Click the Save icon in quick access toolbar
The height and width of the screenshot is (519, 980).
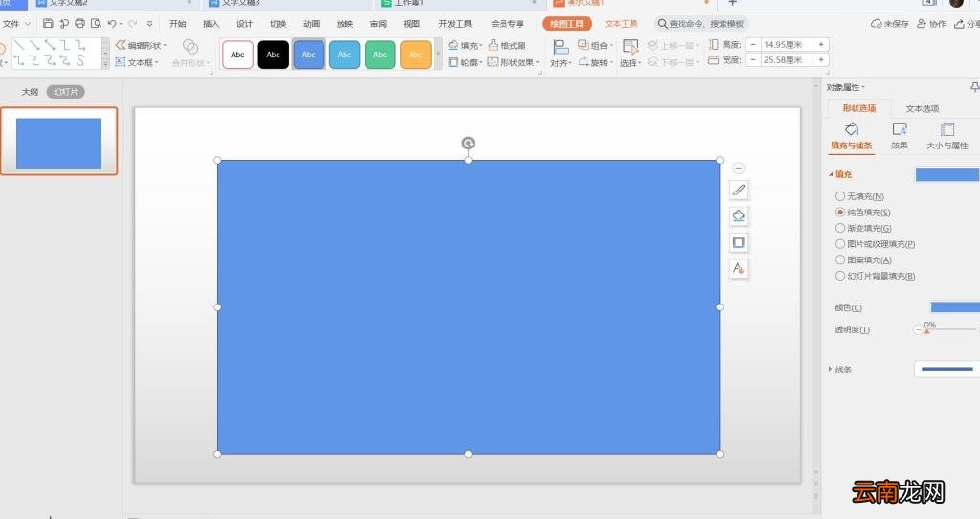(x=48, y=24)
